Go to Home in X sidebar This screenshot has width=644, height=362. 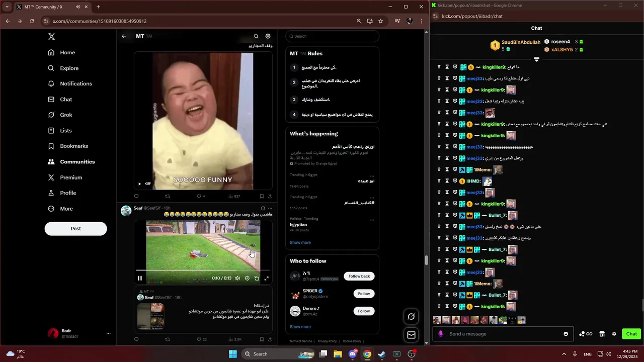pyautogui.click(x=61, y=52)
